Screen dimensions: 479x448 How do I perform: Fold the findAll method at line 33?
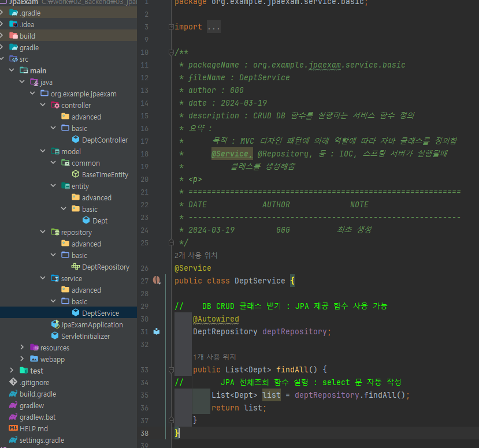click(x=171, y=370)
